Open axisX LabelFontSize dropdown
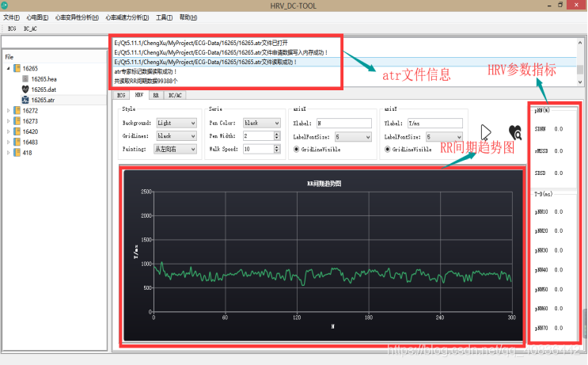Viewport: 588px width, 365px height. 353,137
